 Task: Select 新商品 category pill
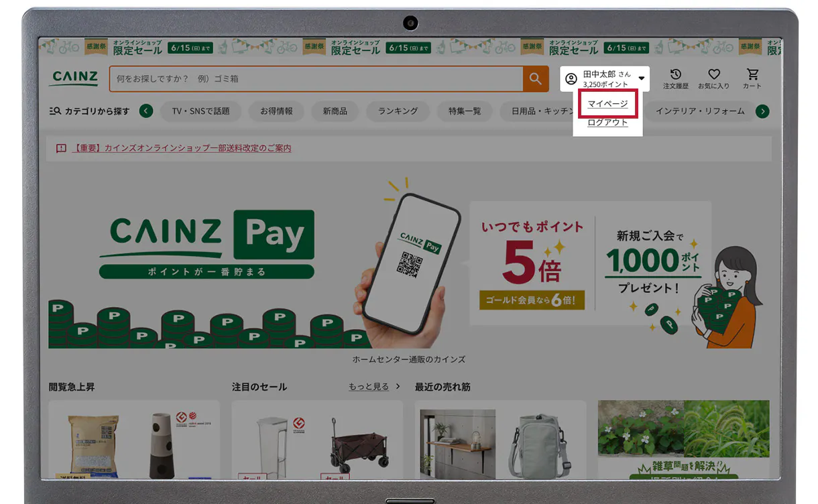tap(335, 111)
